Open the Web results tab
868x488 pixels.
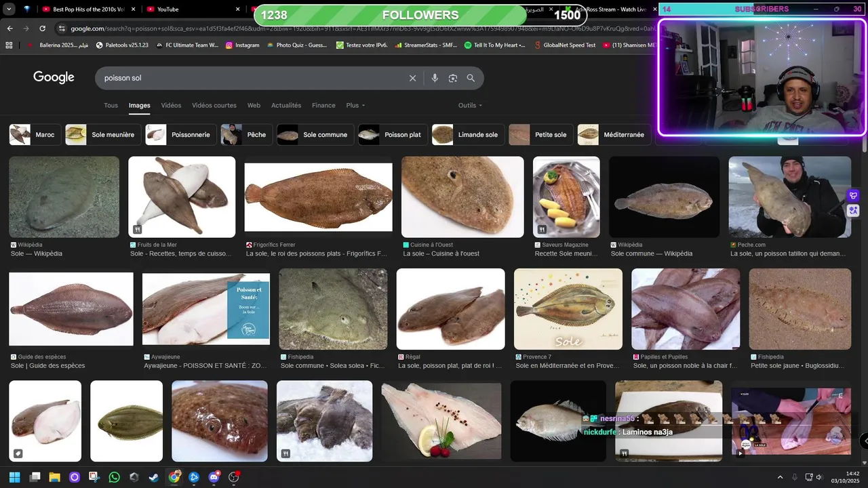(x=254, y=105)
